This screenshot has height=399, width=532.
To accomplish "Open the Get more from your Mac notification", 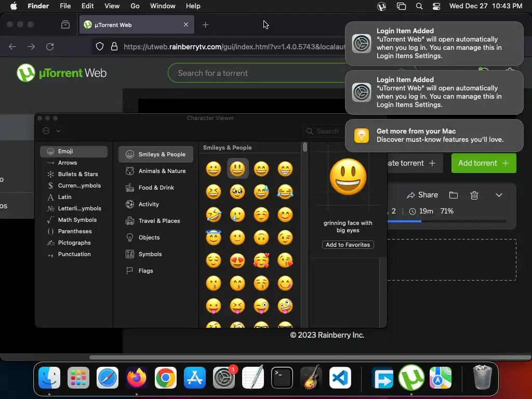I will point(434,136).
